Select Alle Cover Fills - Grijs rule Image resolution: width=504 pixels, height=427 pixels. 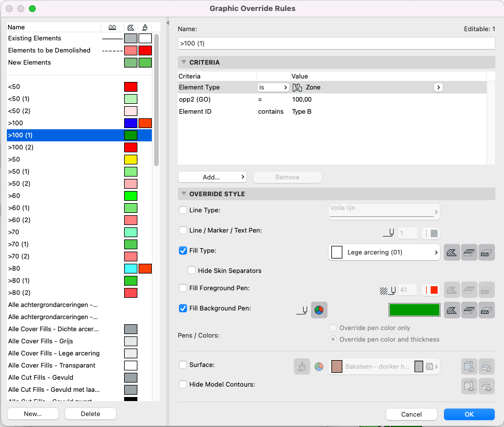click(x=79, y=341)
